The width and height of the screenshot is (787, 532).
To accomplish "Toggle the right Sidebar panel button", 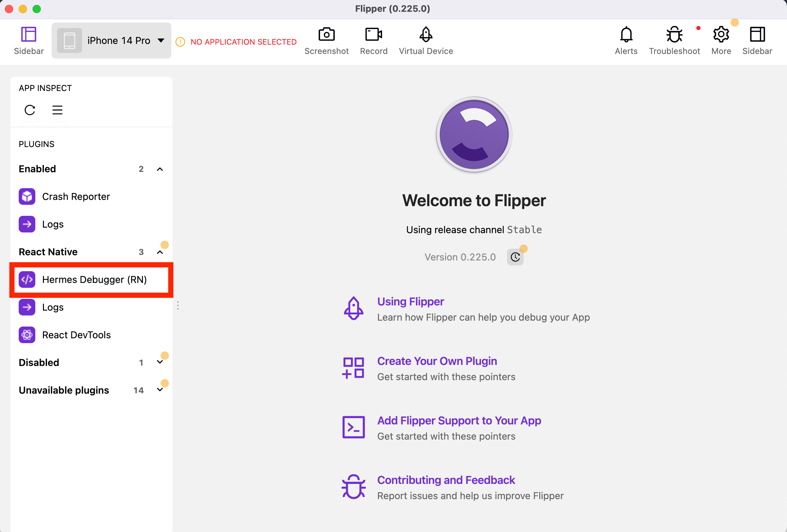I will coord(757,40).
